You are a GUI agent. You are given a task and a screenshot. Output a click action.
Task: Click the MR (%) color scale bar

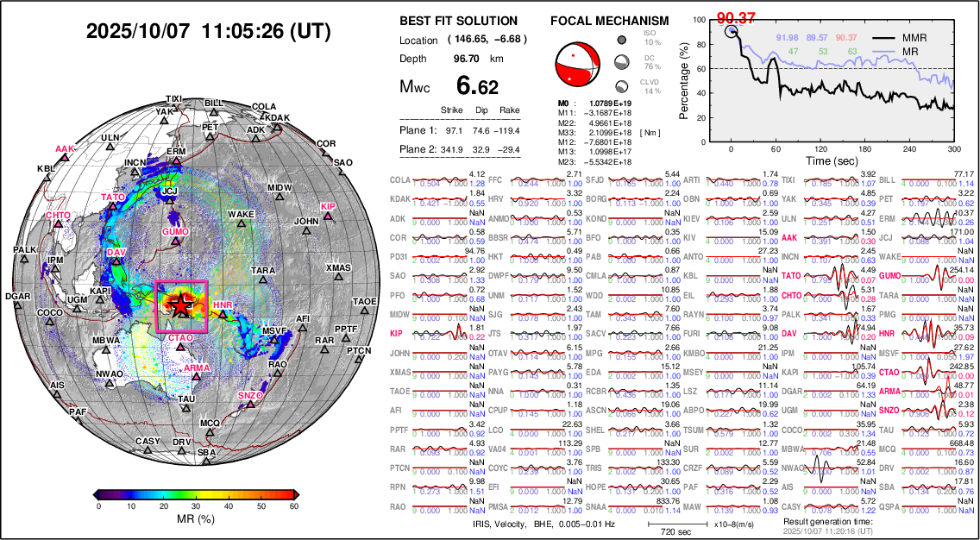[198, 493]
